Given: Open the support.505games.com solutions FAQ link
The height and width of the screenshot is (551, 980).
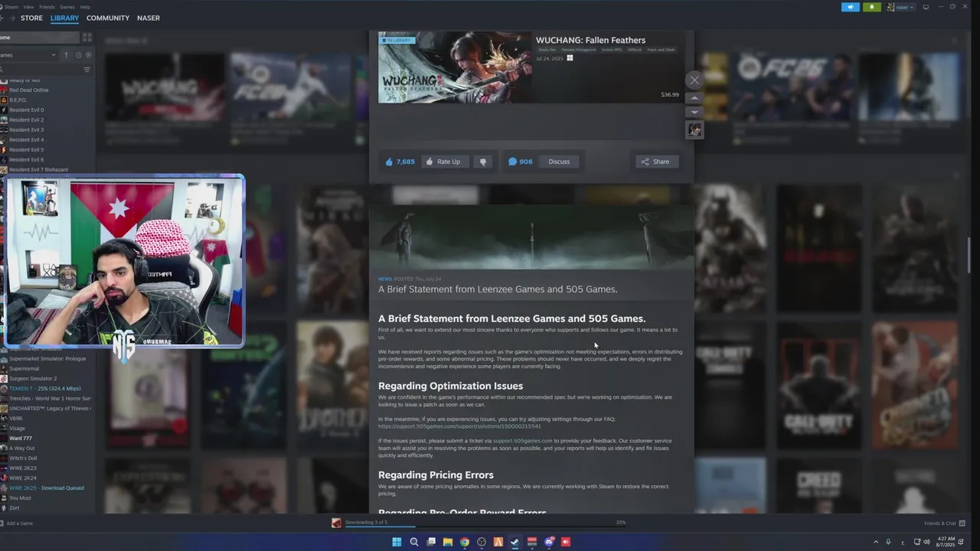Looking at the screenshot, I should [x=459, y=426].
